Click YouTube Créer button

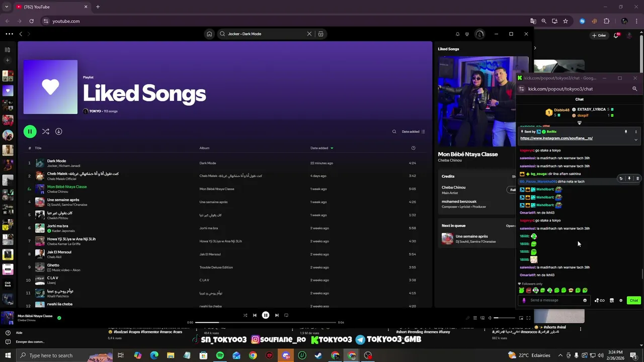tap(599, 35)
